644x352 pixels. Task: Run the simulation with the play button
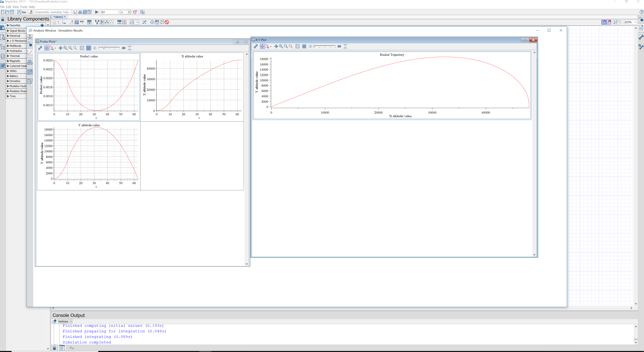pos(97,12)
